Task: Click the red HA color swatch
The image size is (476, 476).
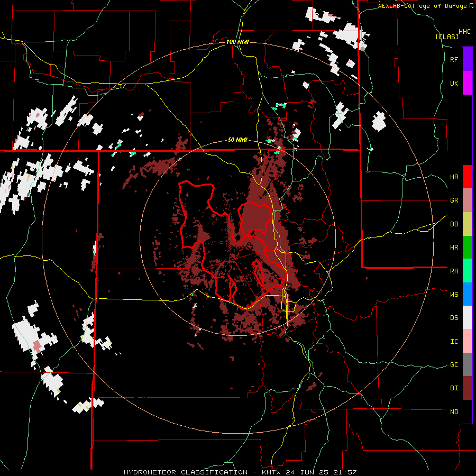Action: [x=467, y=177]
